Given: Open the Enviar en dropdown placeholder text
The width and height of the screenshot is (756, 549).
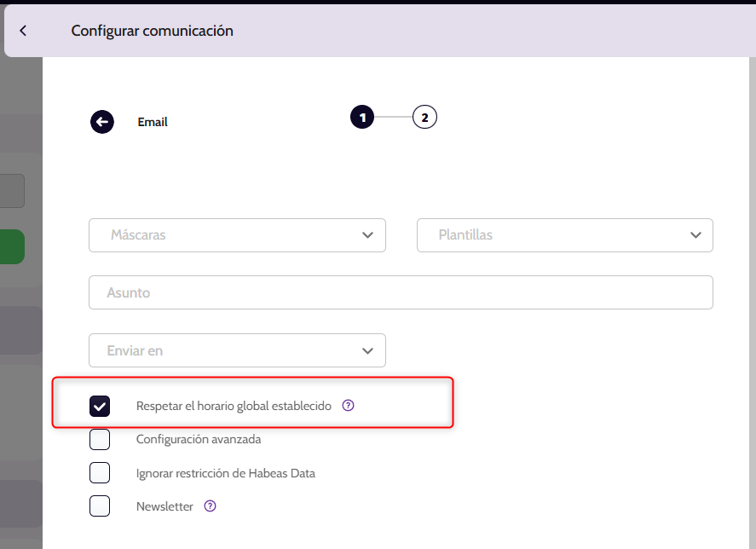Looking at the screenshot, I should point(135,350).
